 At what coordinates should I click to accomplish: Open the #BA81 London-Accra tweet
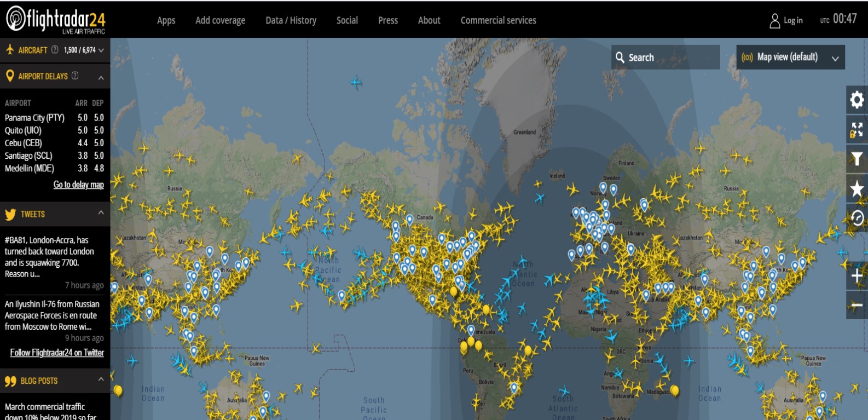coord(49,257)
